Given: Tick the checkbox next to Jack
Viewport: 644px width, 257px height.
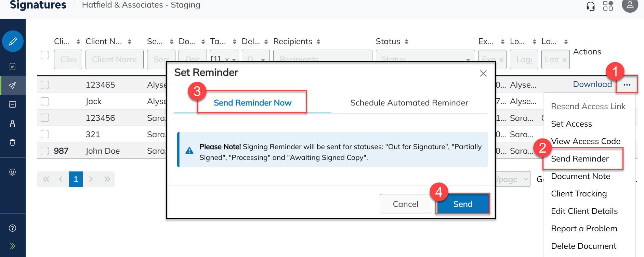Looking at the screenshot, I should click(45, 101).
